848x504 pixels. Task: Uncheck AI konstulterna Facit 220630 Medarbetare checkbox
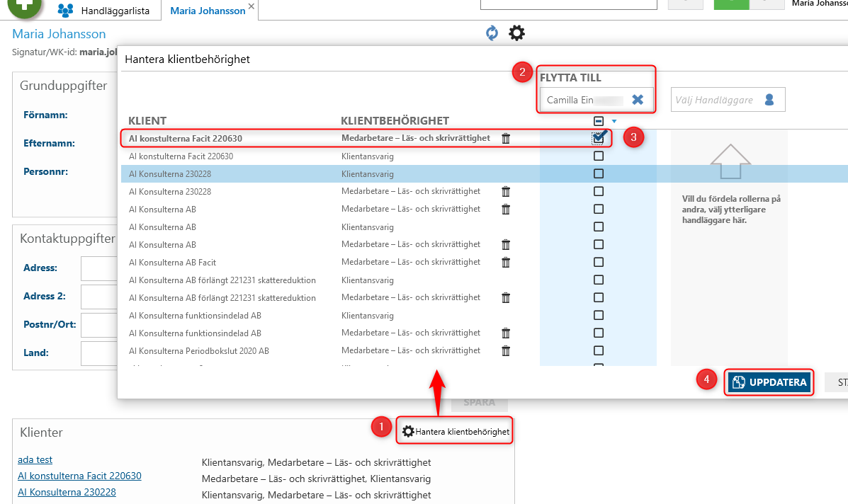(x=598, y=138)
